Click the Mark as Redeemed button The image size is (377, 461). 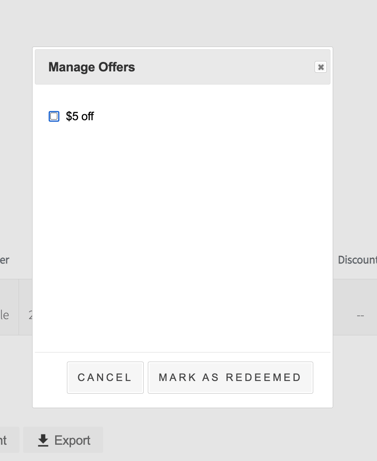coord(230,377)
